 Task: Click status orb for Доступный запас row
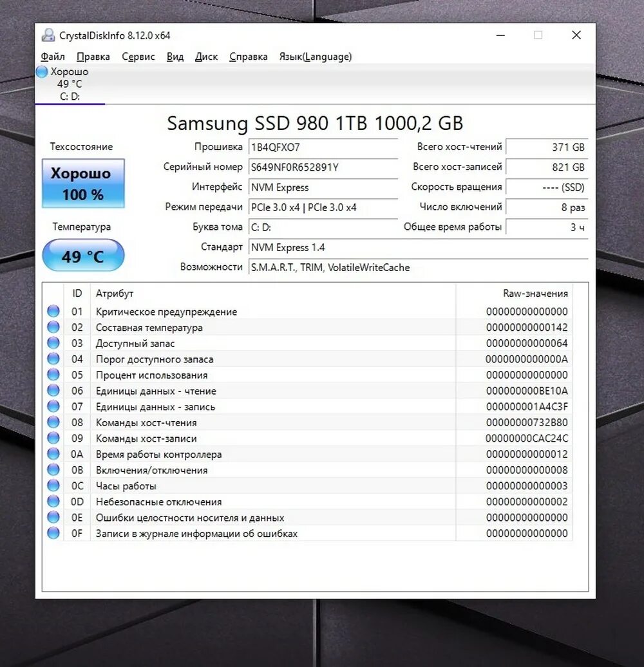coord(53,343)
